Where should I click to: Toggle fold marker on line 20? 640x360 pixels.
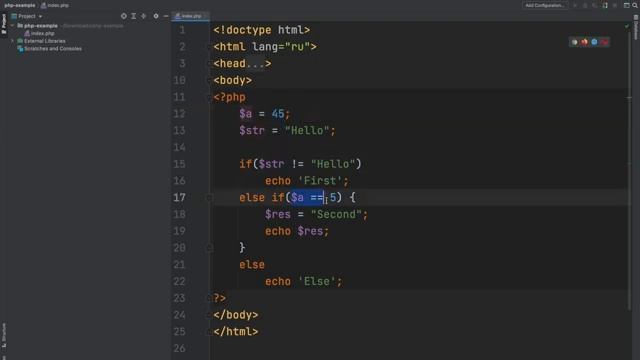[x=209, y=248]
